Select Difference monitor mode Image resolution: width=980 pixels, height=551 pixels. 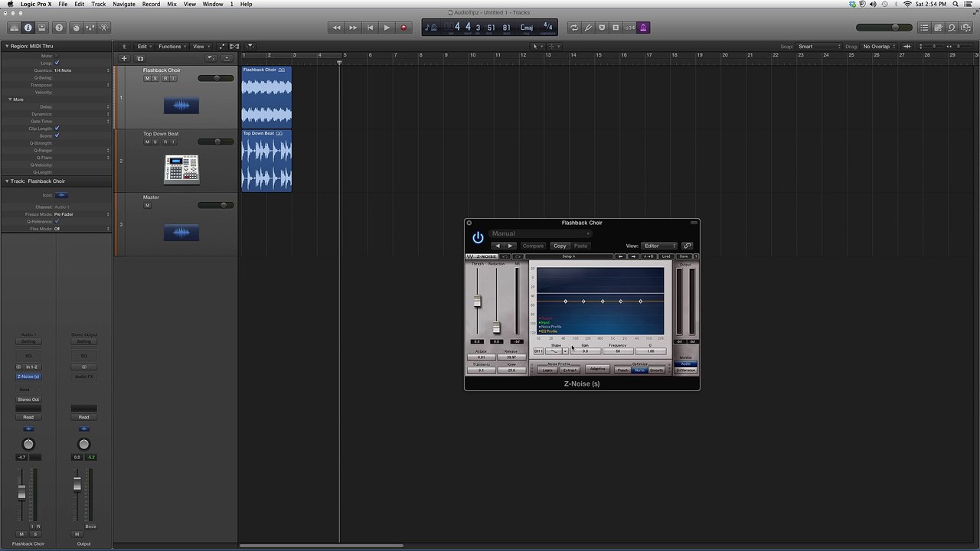click(x=686, y=370)
